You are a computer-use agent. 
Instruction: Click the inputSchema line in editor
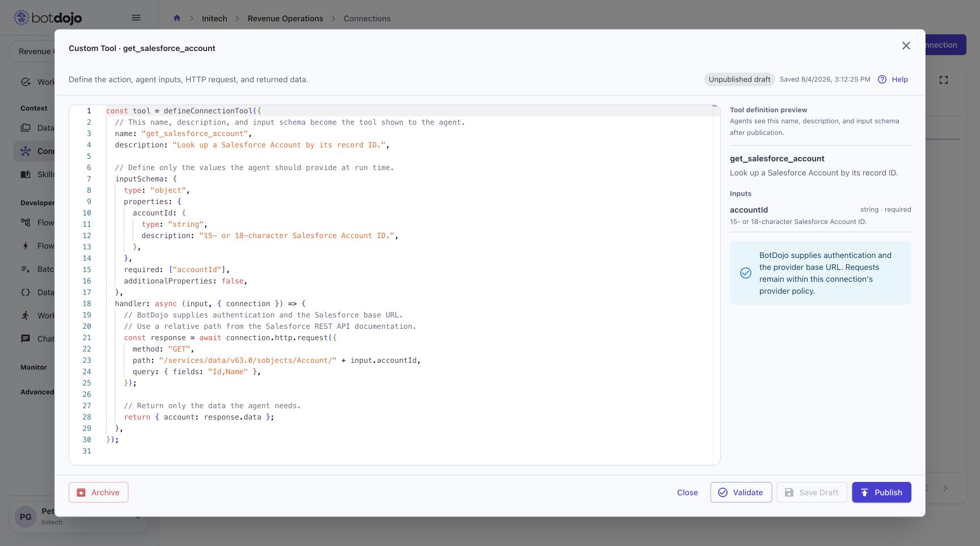pos(146,179)
